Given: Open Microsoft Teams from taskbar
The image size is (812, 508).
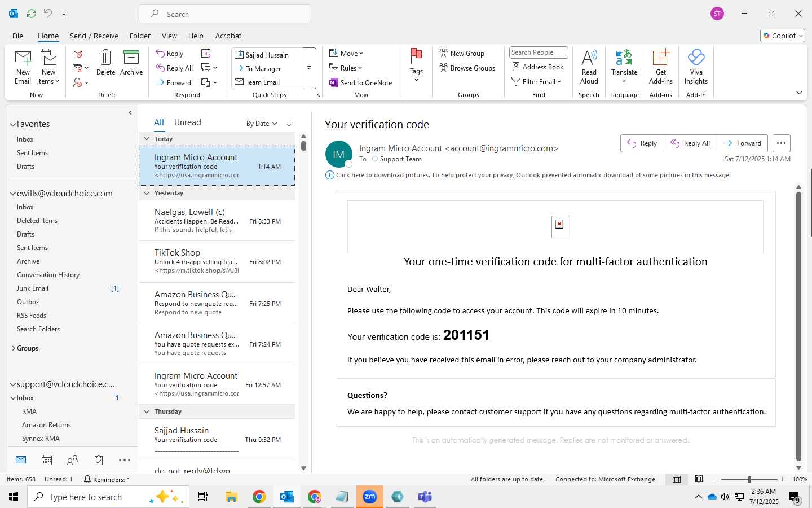Looking at the screenshot, I should coord(425,497).
